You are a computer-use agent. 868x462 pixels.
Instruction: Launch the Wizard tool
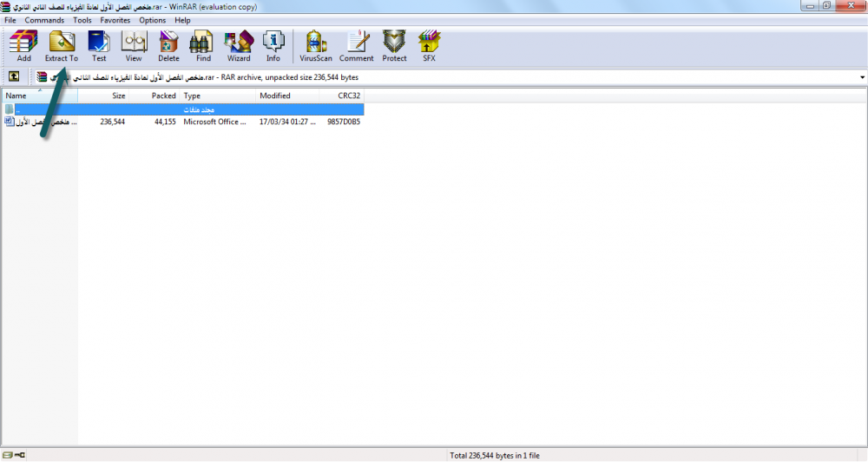point(238,46)
